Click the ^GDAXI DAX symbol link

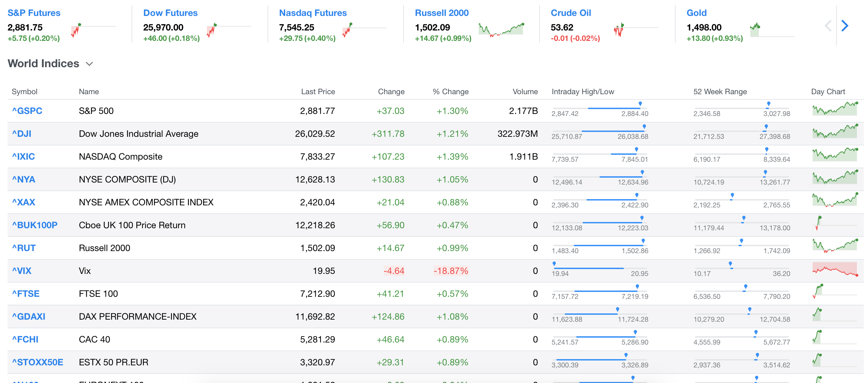(29, 317)
